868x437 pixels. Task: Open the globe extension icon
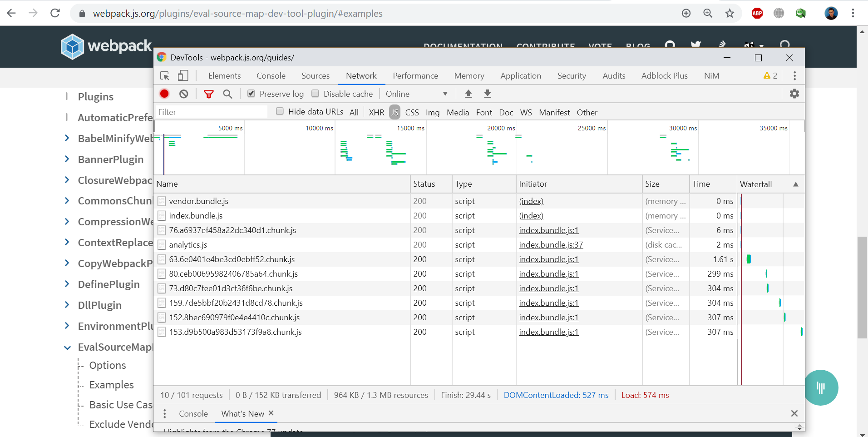tap(779, 13)
